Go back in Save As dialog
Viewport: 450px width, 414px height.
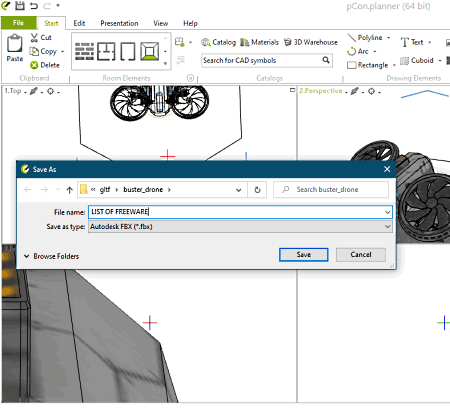28,190
